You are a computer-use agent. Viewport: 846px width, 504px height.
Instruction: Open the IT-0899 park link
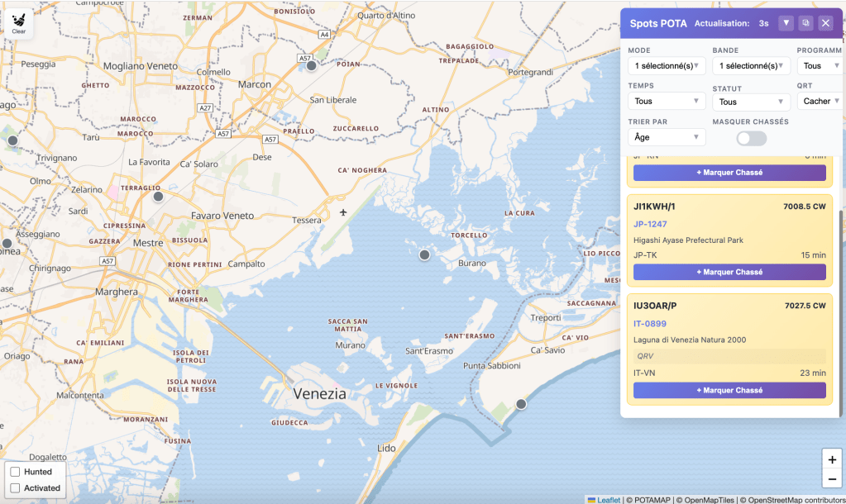650,324
